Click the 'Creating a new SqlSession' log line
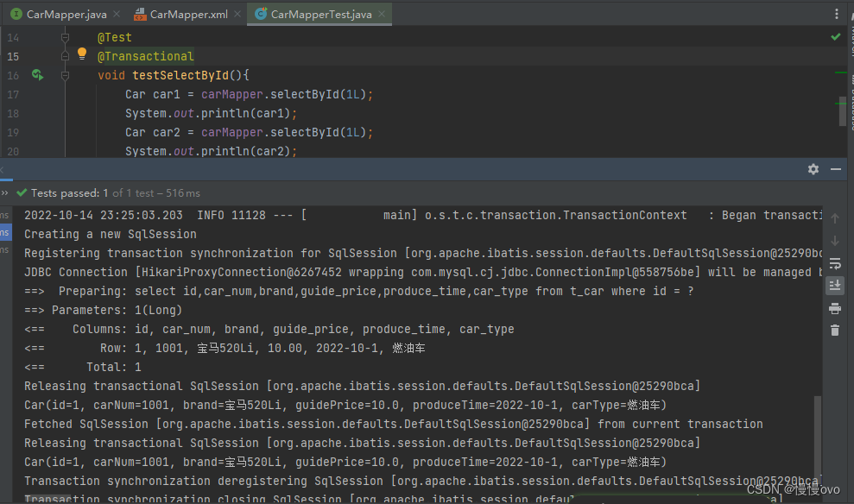Screen dimensions: 854x504 coord(110,234)
